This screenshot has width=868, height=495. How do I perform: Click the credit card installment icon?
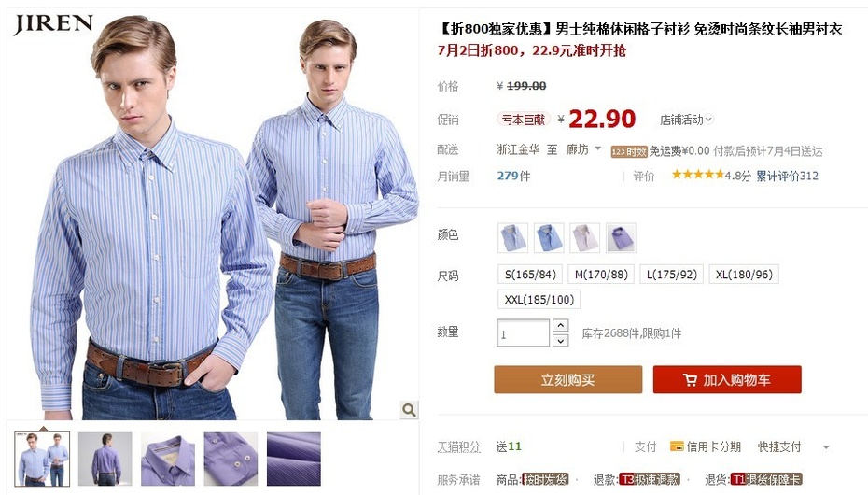[677, 446]
